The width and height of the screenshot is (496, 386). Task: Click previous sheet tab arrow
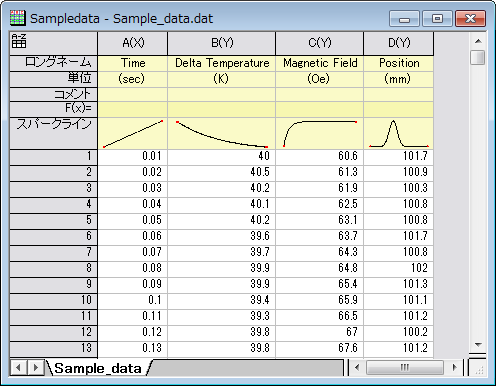[18, 368]
